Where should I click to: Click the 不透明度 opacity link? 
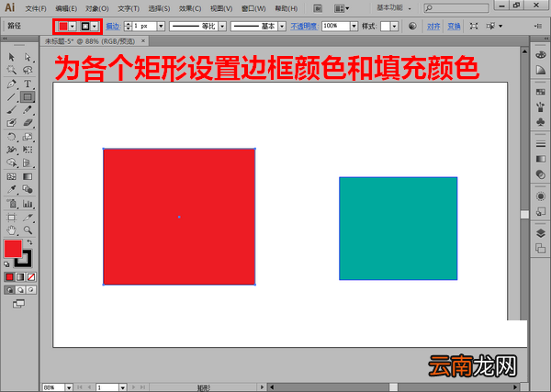point(304,27)
